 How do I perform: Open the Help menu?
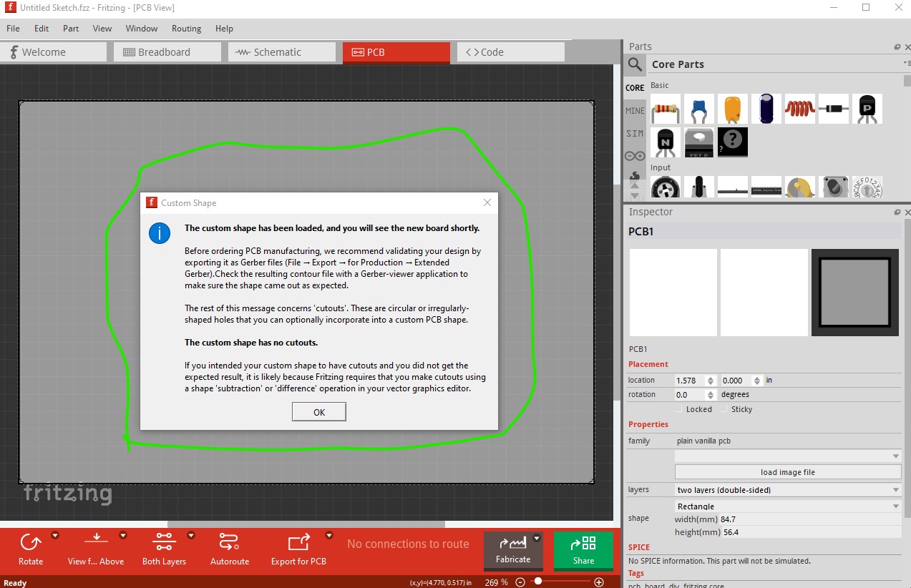[224, 29]
